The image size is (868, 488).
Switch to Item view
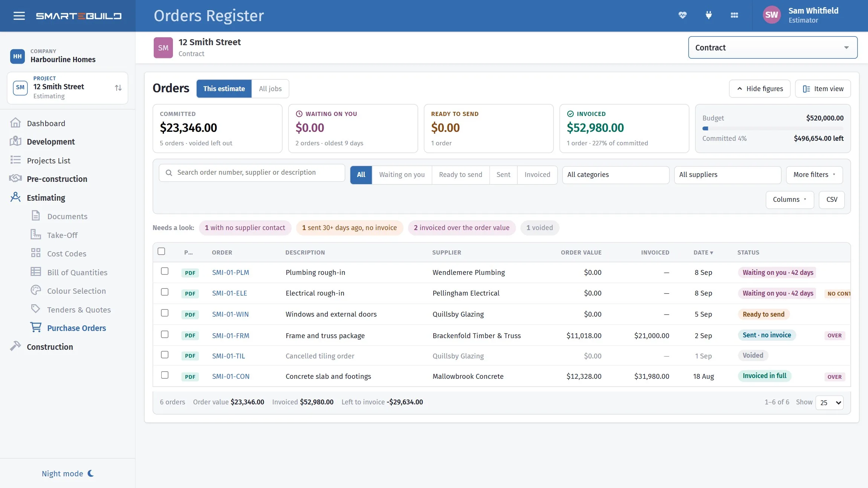click(x=823, y=88)
